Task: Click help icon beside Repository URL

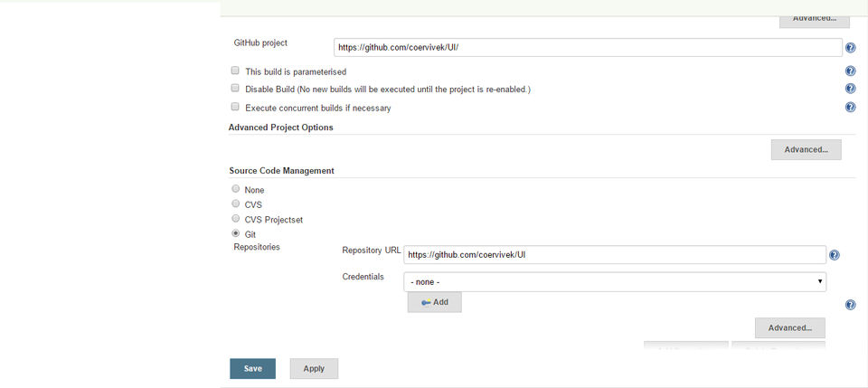Action: click(x=835, y=256)
